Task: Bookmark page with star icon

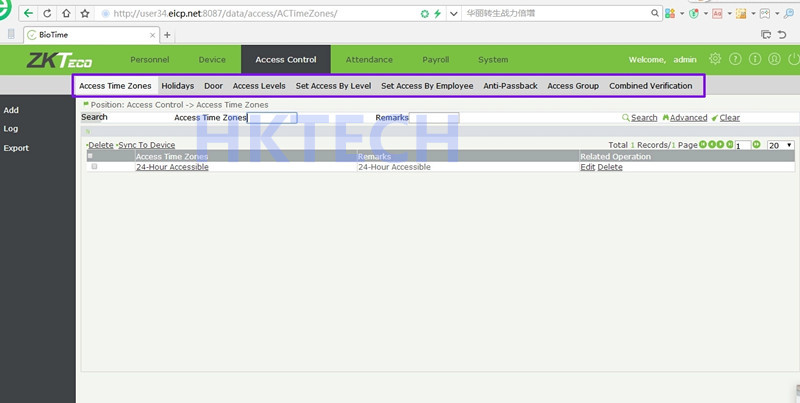Action: 87,14
